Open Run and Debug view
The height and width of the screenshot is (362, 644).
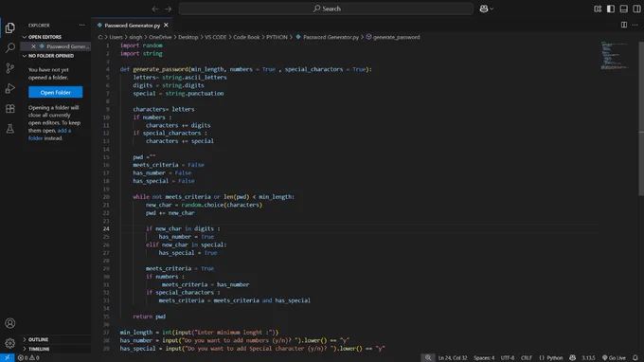[9, 88]
